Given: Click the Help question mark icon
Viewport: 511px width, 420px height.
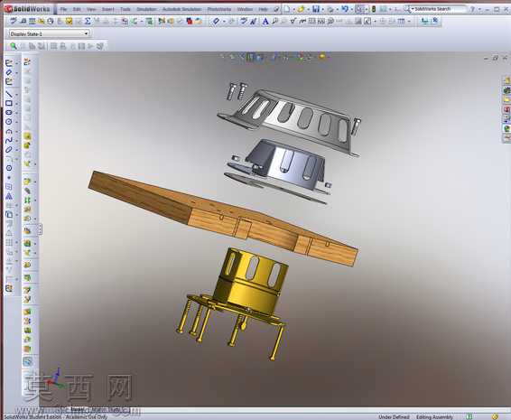Looking at the screenshot, I should pos(472,9).
